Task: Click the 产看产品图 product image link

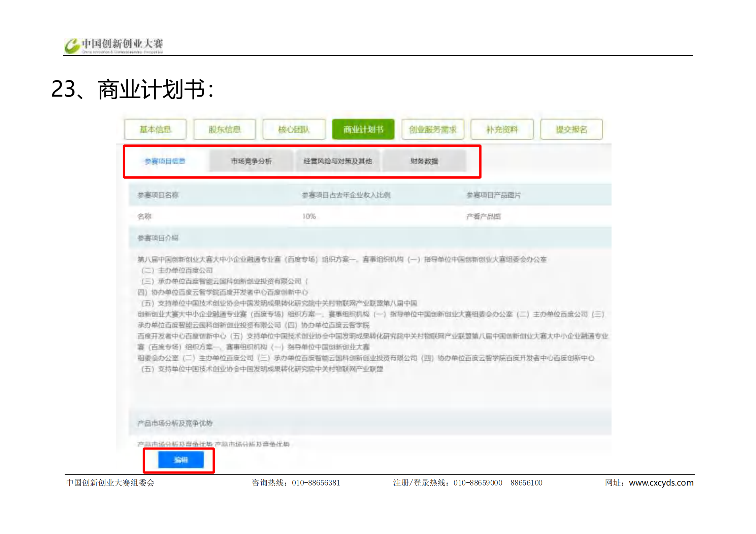Action: tap(483, 217)
